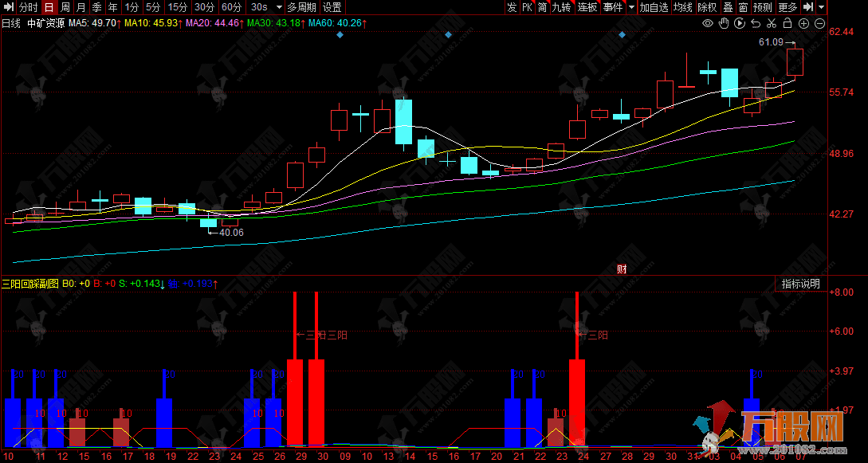This screenshot has height=463, width=868.
Task: Zoom in with the plus circle icon
Action: click(x=803, y=23)
